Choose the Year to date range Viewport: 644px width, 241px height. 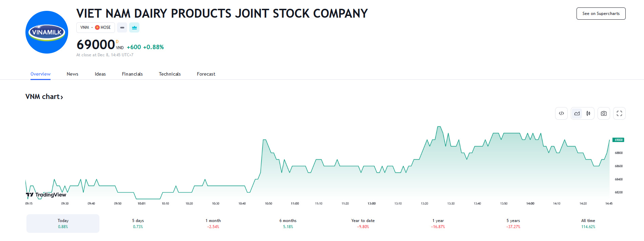[x=363, y=223]
